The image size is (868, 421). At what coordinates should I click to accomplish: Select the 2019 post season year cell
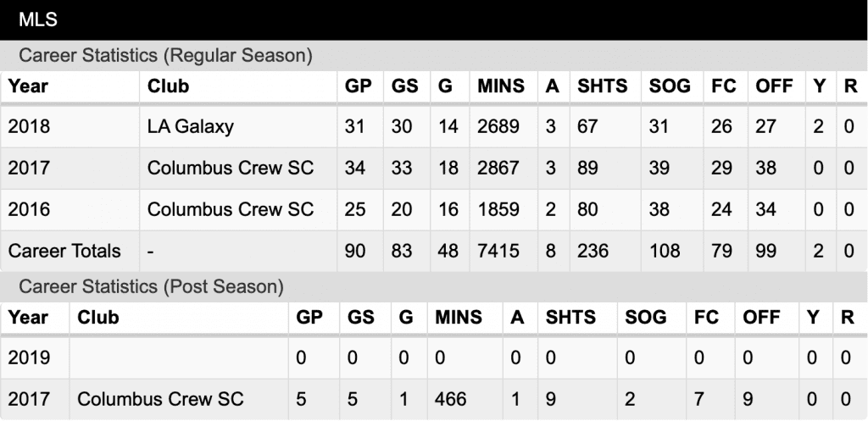(29, 357)
